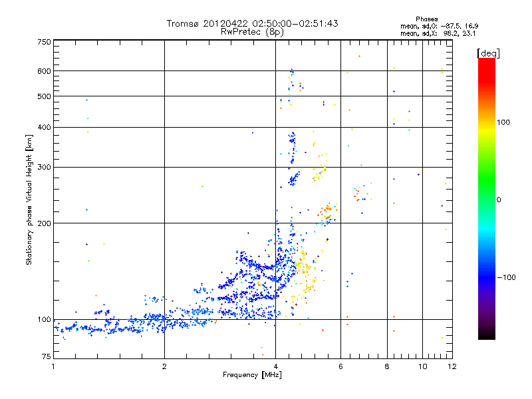
Task: Click the y-axis label '300'
Action: click(44, 167)
